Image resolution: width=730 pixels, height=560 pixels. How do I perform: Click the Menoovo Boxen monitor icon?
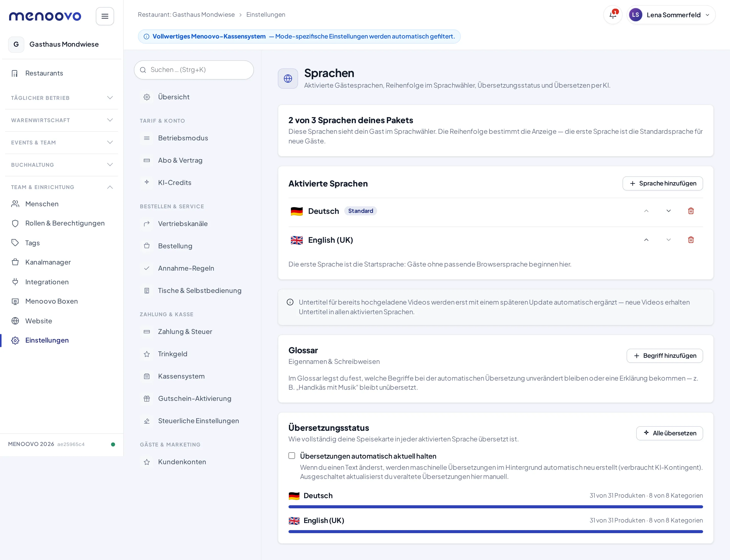coord(15,301)
